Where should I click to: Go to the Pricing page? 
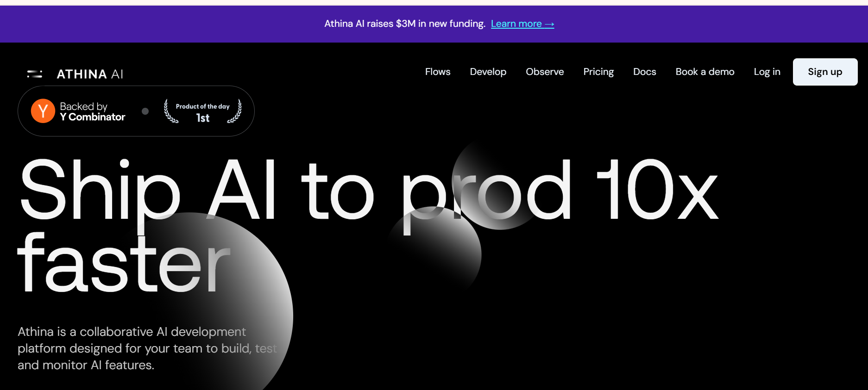[598, 72]
